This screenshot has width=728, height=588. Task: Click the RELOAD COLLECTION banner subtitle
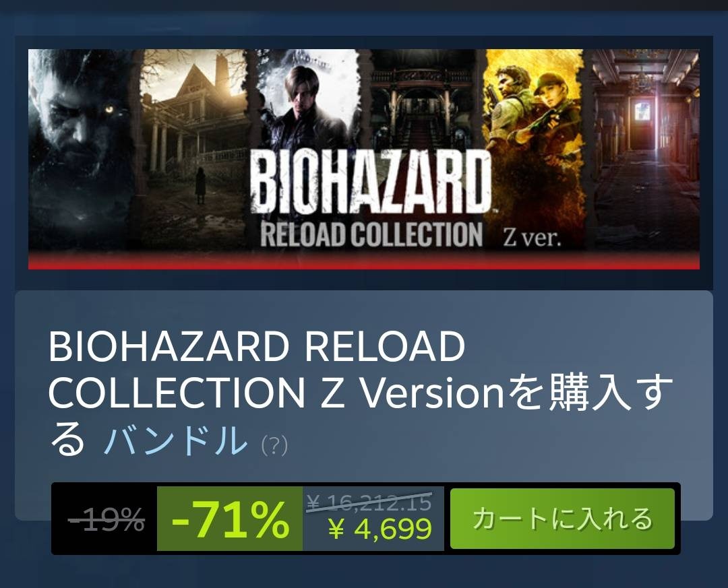(371, 234)
